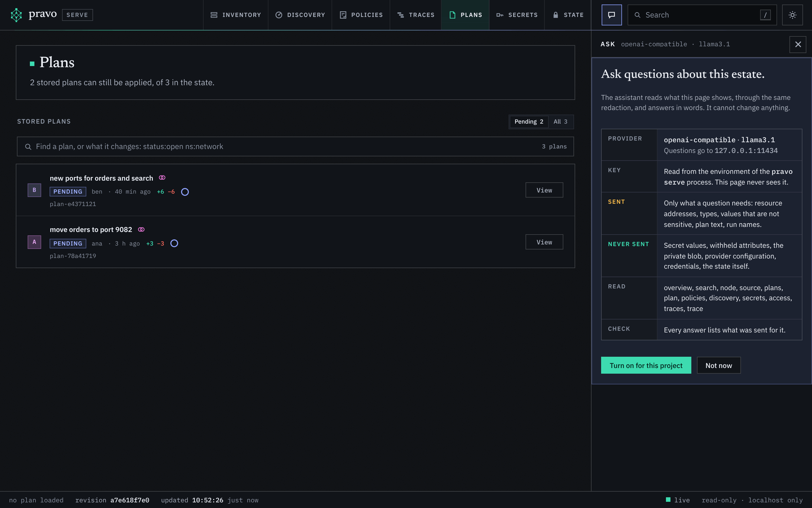
Task: Open the State section
Action: click(568, 15)
